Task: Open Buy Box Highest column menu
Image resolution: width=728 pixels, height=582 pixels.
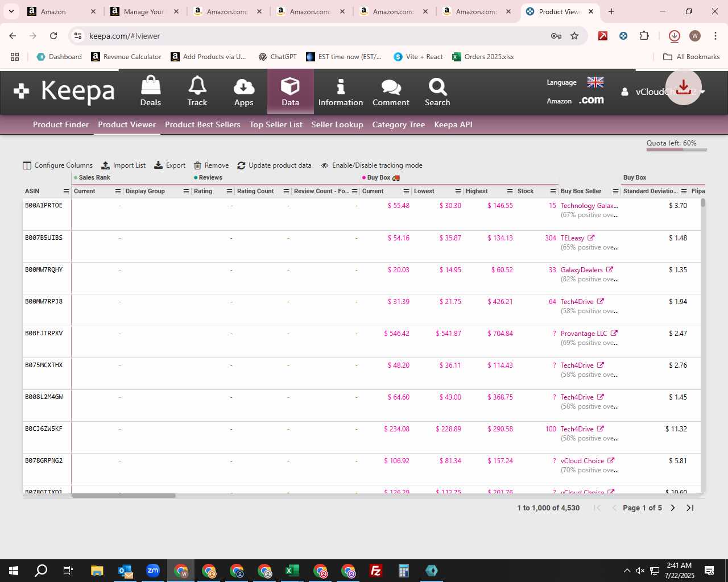Action: tap(510, 192)
